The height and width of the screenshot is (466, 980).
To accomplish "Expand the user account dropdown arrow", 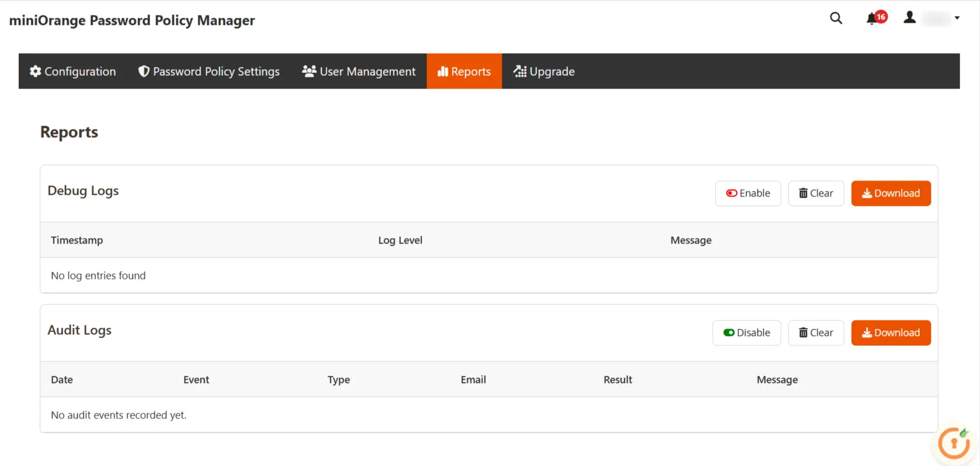I will pyautogui.click(x=957, y=18).
